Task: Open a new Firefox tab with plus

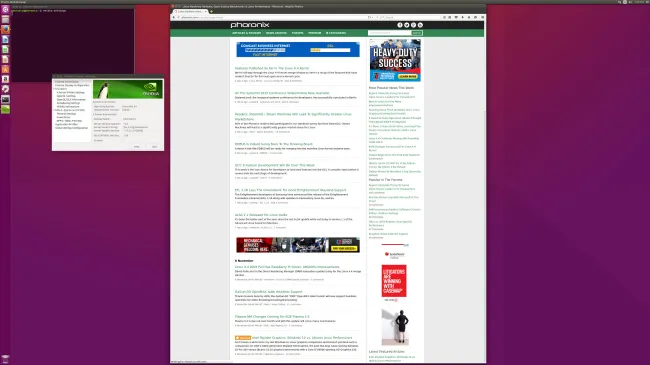Action: (211, 12)
